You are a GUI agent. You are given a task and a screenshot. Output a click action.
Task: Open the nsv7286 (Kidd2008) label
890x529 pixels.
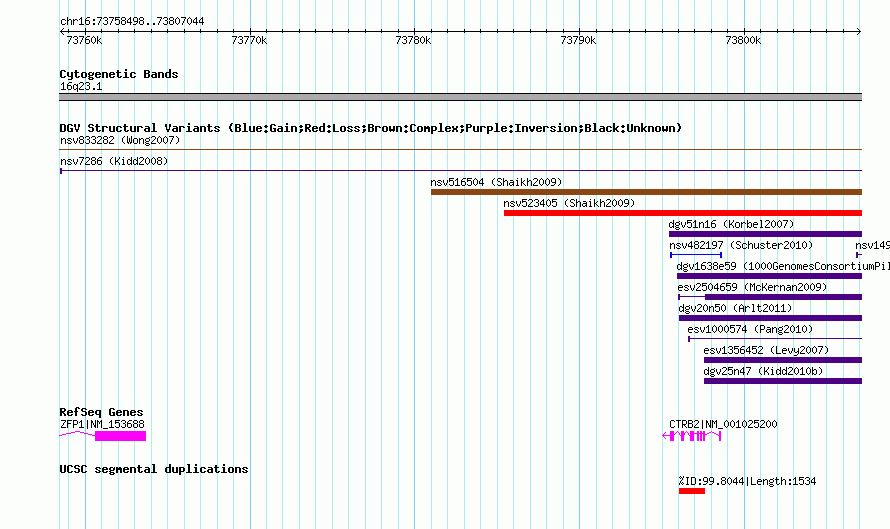tap(114, 161)
